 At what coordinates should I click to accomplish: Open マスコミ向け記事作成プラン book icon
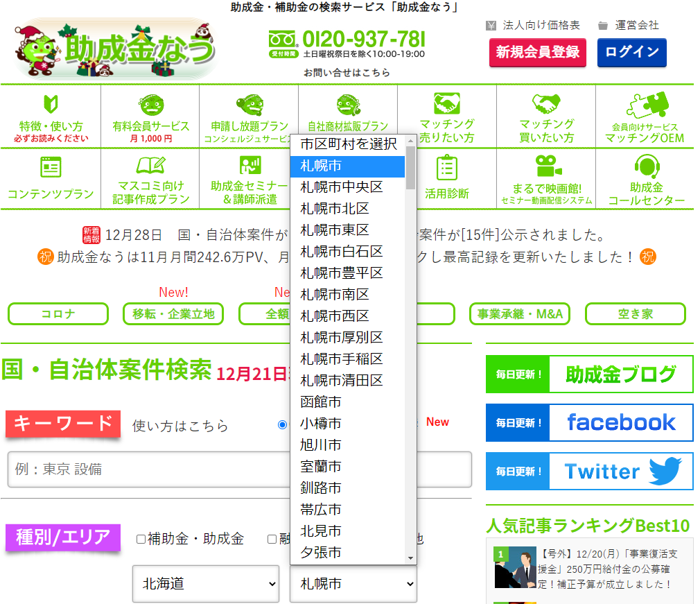pyautogui.click(x=150, y=165)
